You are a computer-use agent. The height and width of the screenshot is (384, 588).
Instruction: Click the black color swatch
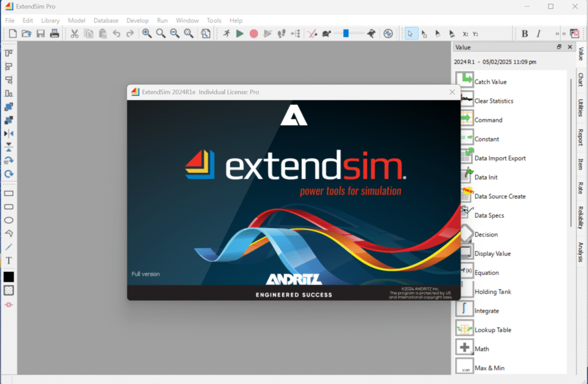click(9, 277)
